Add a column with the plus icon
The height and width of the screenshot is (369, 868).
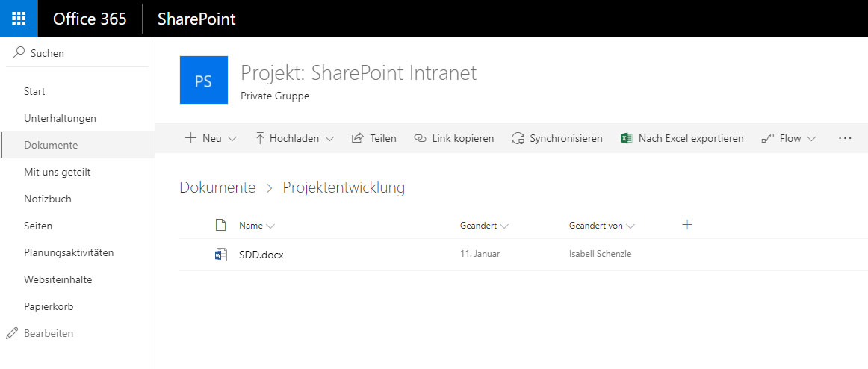click(x=687, y=225)
